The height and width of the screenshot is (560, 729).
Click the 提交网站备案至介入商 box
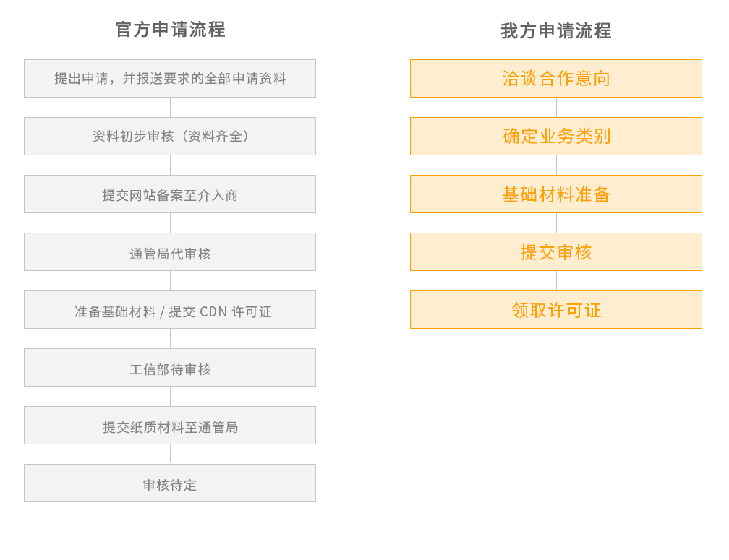(170, 194)
